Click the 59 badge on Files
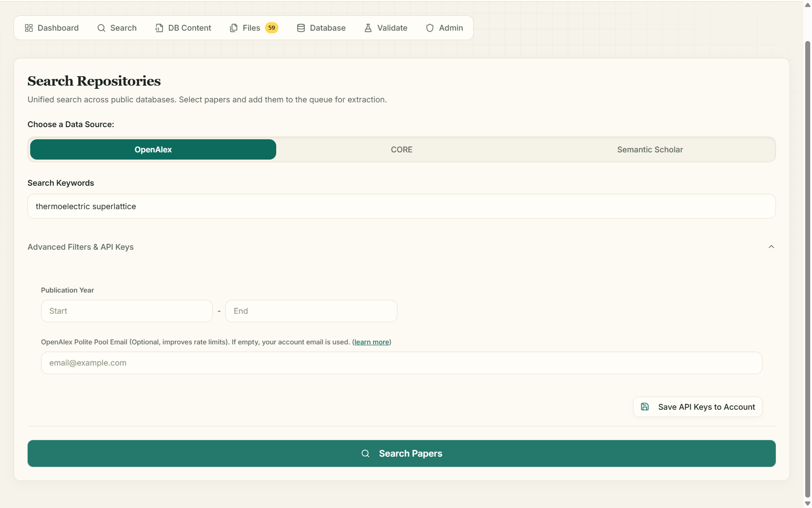812x508 pixels. pyautogui.click(x=272, y=28)
